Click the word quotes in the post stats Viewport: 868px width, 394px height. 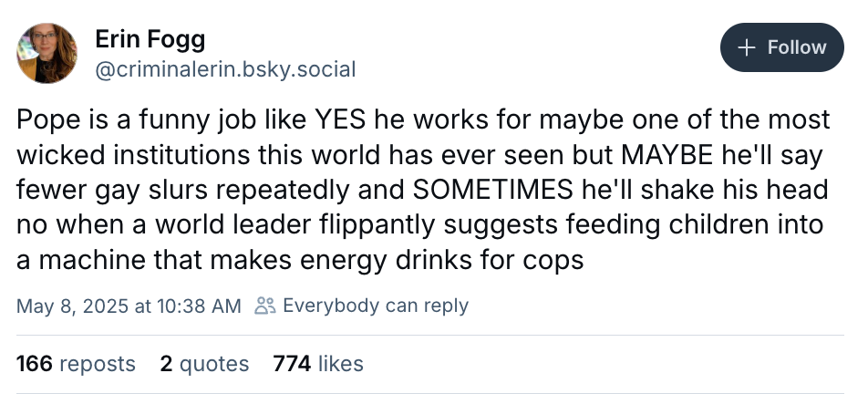point(214,364)
